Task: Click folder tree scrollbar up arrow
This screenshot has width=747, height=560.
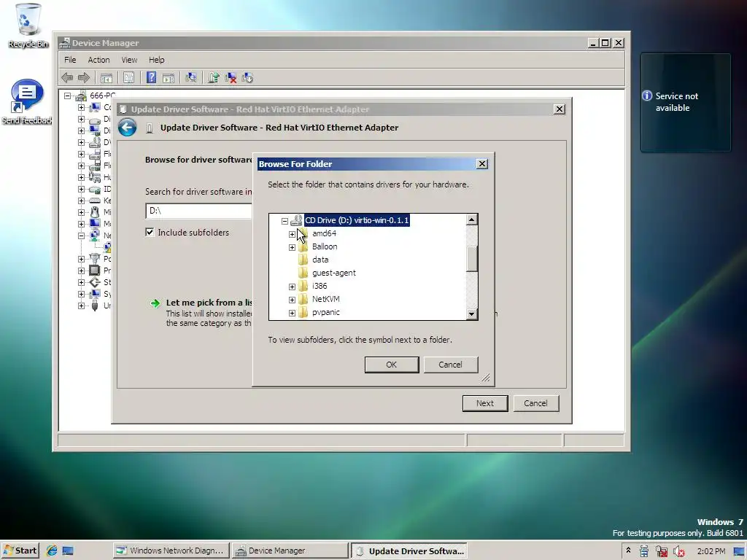Action: tap(472, 219)
